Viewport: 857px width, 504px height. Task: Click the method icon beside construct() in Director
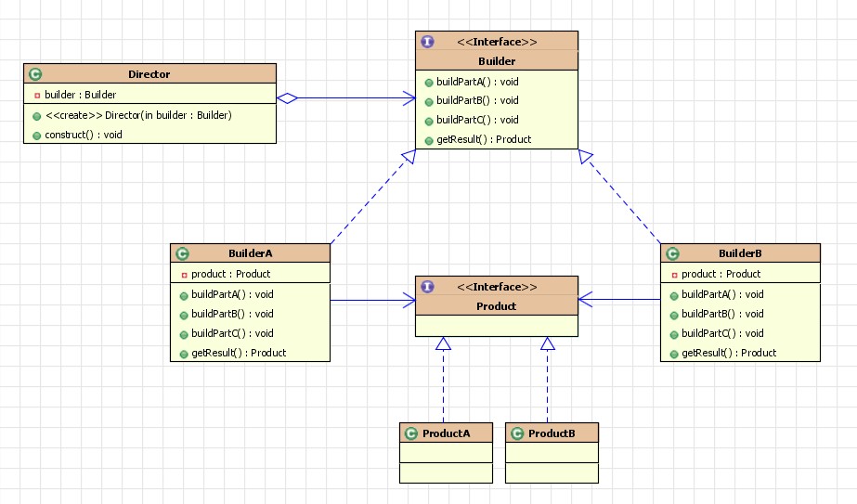36,136
